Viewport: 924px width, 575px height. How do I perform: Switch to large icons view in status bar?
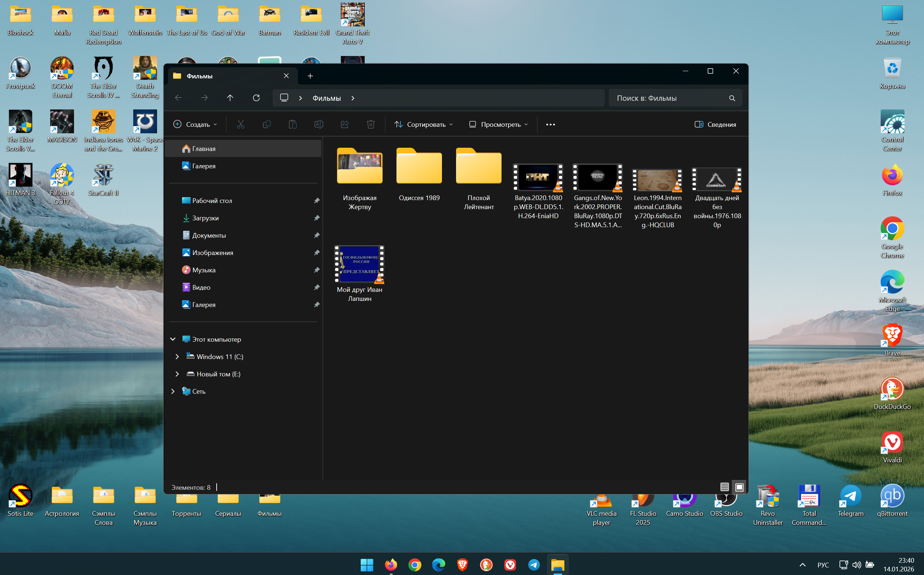pyautogui.click(x=739, y=487)
